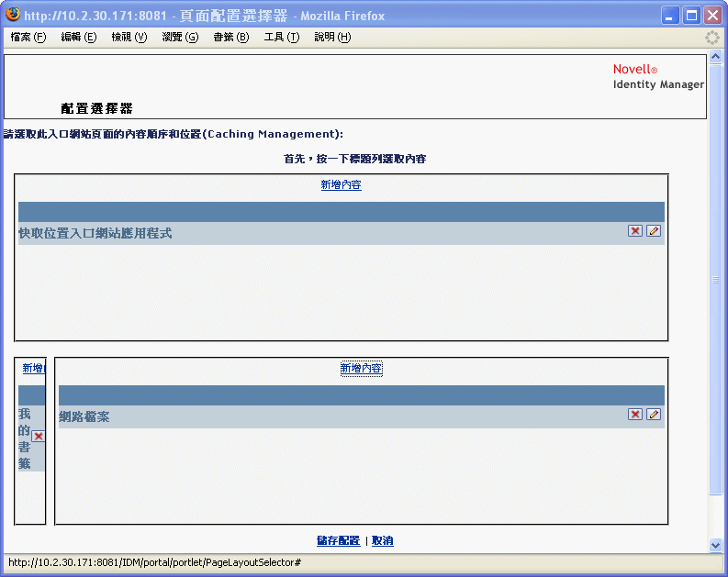This screenshot has height=577, width=728.
Task: Click the 配置選擇器 page heading
Action: click(x=96, y=108)
